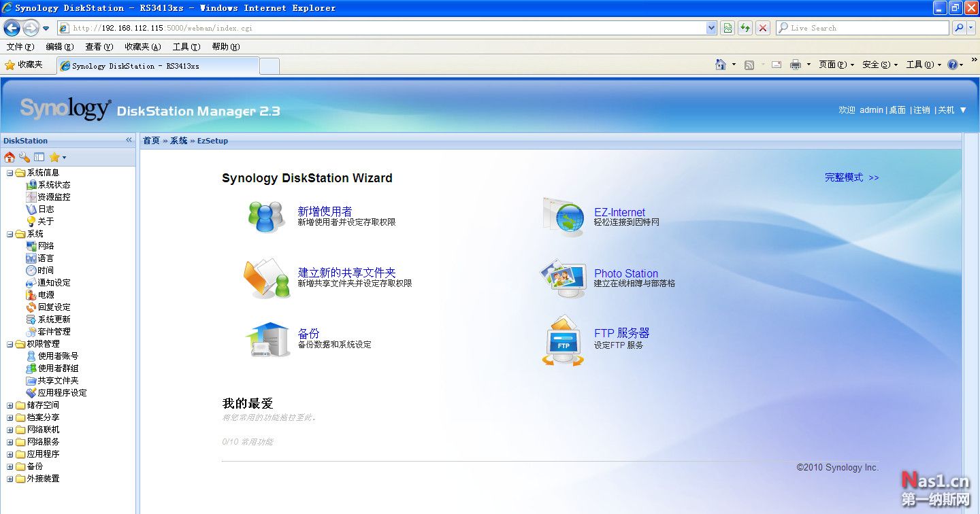Click the wrench icon in DiskStation panel toolbar

(x=24, y=157)
